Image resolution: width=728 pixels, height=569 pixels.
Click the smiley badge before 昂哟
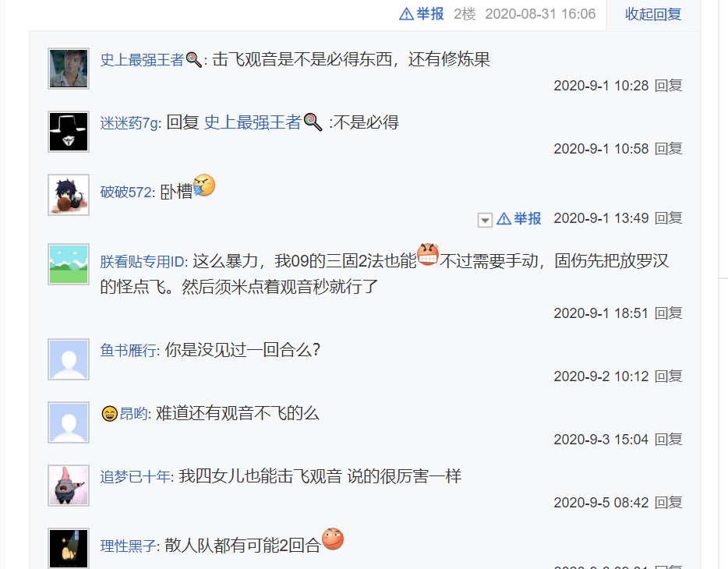[x=110, y=413]
